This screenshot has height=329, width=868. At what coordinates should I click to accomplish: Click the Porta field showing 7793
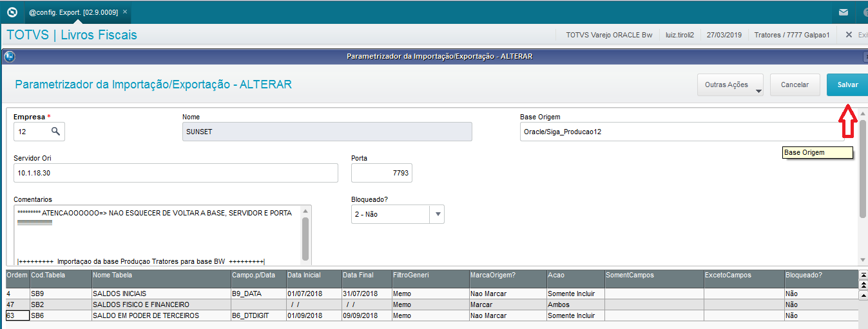[381, 173]
